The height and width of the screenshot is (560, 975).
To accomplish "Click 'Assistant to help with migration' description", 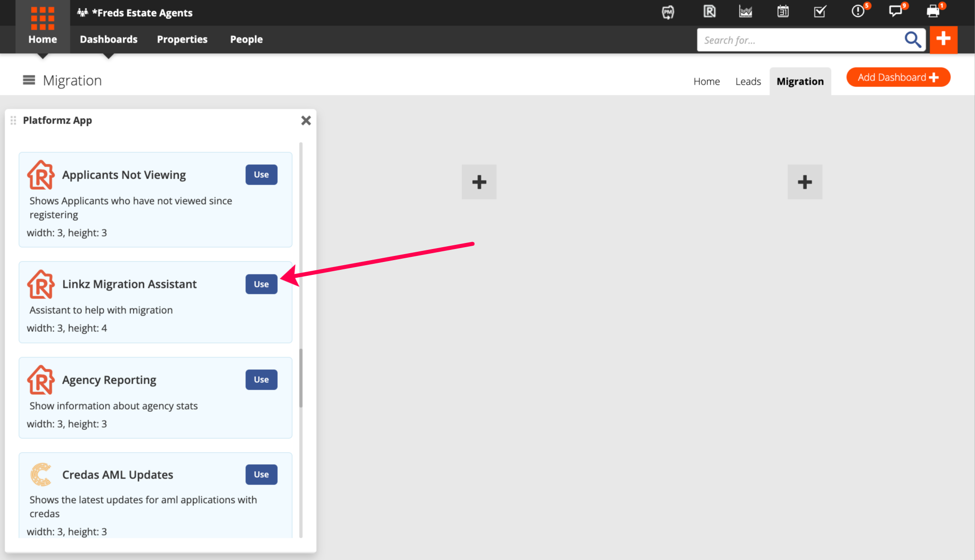I will tap(101, 310).
